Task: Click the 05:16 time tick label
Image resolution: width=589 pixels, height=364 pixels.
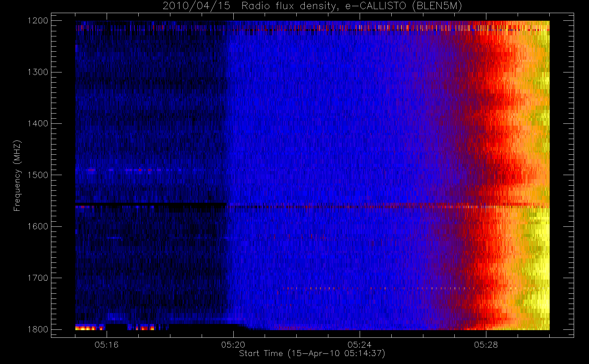Action: 107,345
